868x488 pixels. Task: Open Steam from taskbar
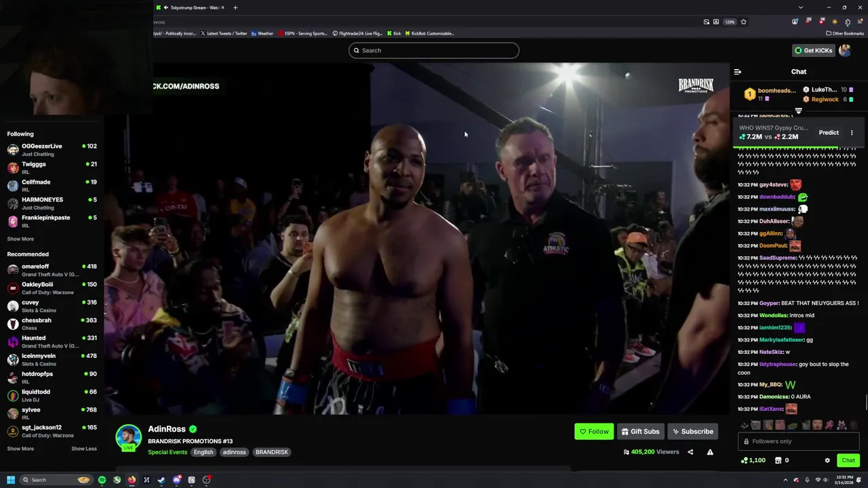[161, 480]
